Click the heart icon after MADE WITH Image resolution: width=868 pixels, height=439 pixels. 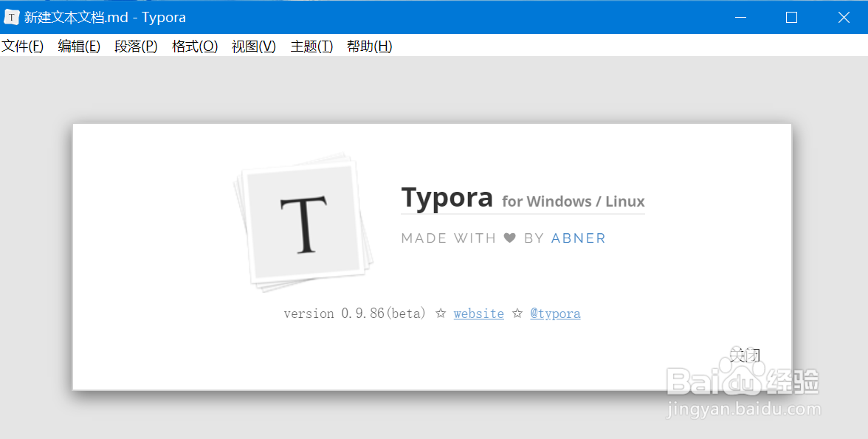[x=510, y=238]
